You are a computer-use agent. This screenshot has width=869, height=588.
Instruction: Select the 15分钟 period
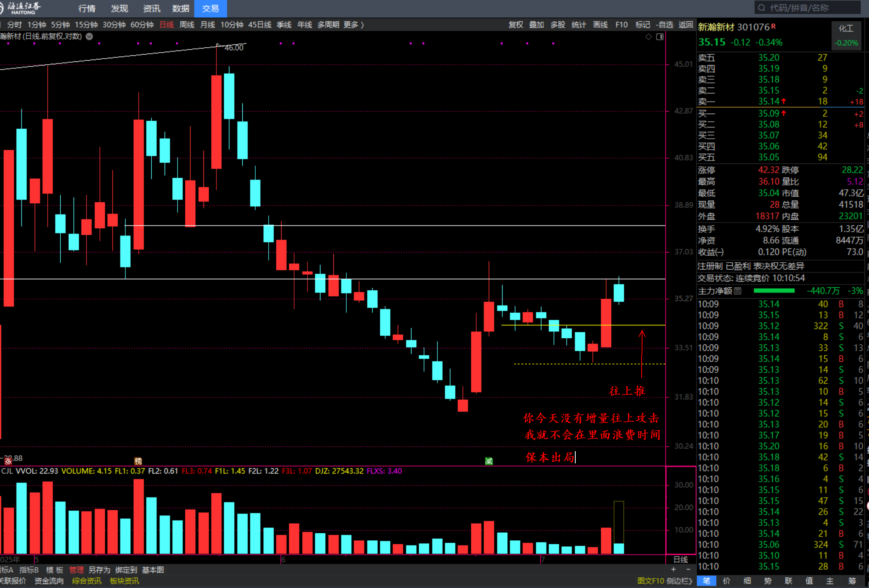click(x=86, y=25)
